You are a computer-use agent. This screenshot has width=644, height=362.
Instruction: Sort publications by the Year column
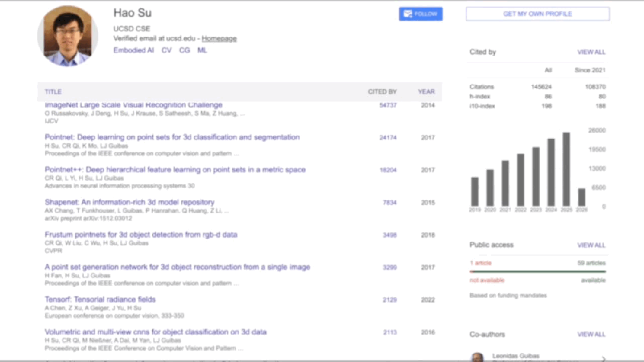[426, 91]
